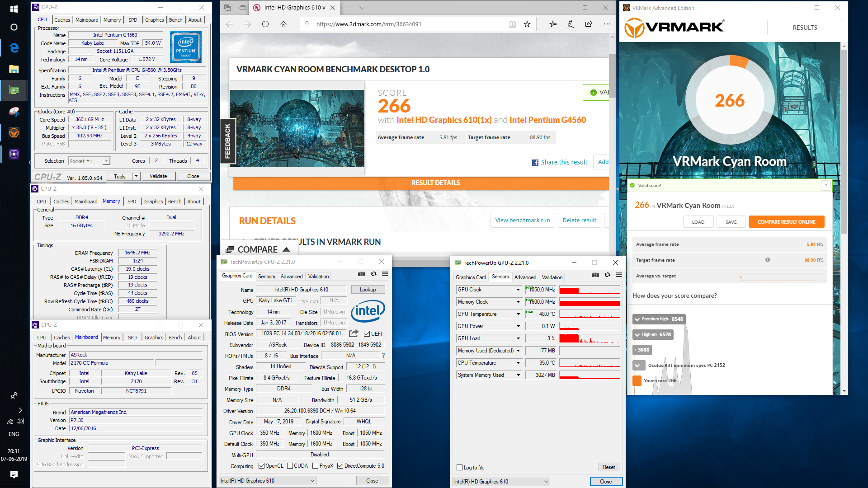Open Action Center notifications icon
The width and height of the screenshot is (868, 488).
click(14, 475)
